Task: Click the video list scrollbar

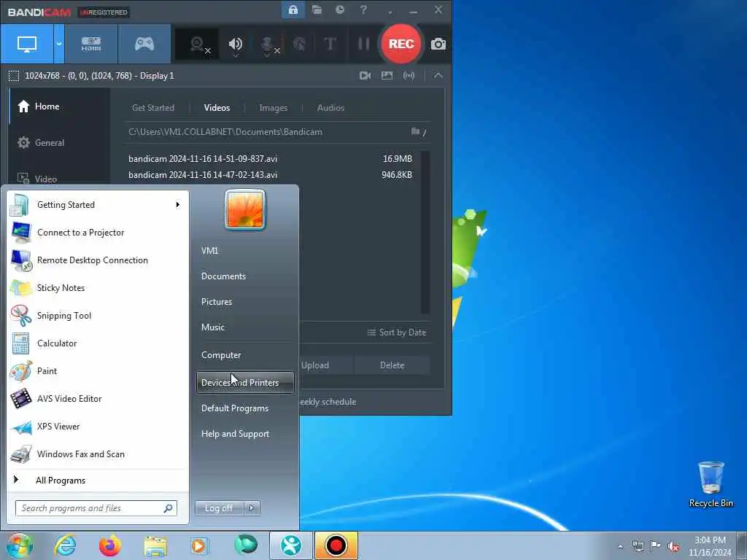Action: 425,233
